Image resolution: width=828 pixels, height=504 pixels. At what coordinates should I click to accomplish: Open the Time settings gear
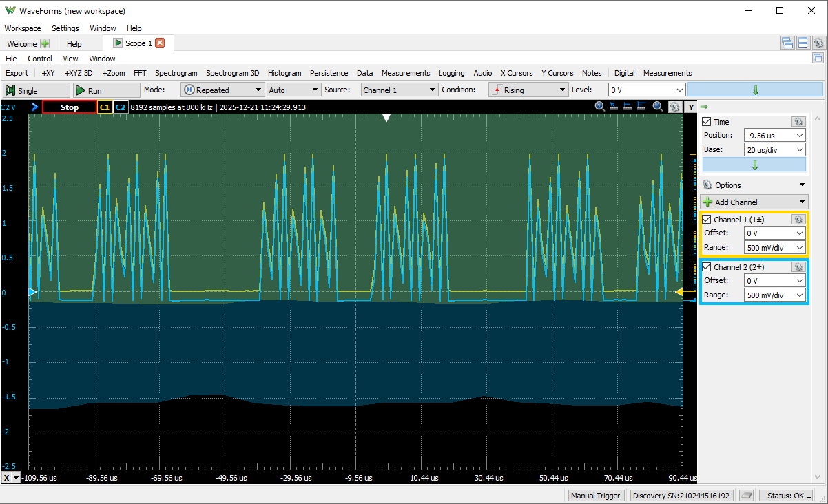(x=798, y=121)
